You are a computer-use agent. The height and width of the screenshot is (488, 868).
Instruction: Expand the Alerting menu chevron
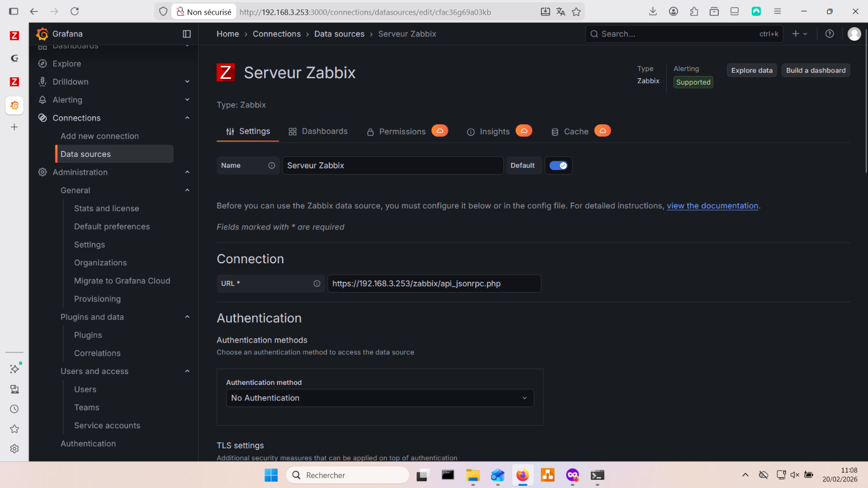tap(187, 100)
